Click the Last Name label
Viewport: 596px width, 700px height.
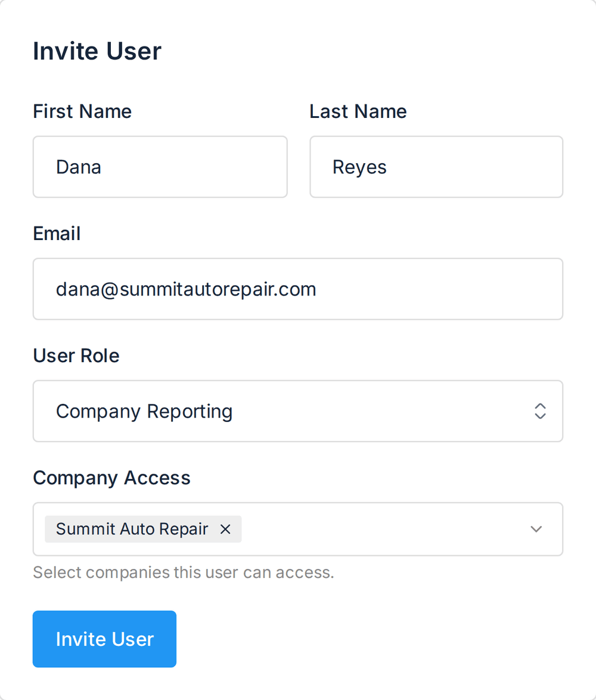[358, 111]
